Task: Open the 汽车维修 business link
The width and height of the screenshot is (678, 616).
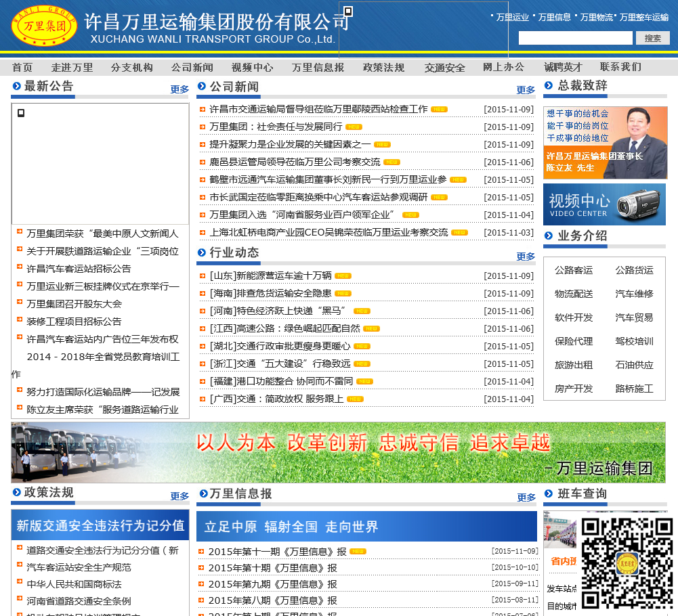Action: (x=635, y=294)
